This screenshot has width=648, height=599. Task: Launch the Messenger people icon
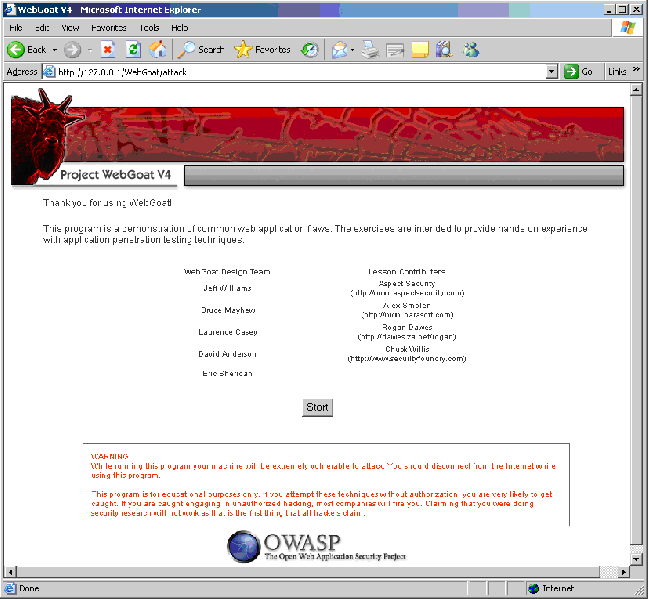(471, 50)
